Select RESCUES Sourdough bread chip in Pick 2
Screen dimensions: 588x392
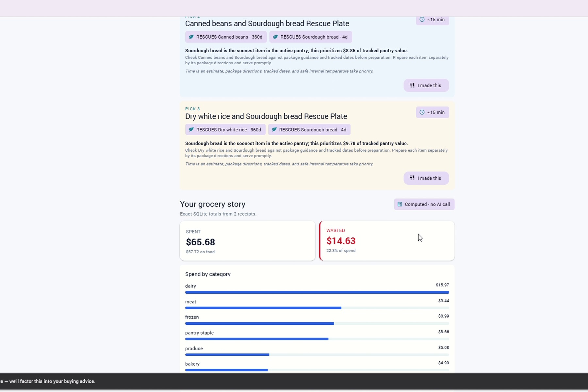(311, 37)
